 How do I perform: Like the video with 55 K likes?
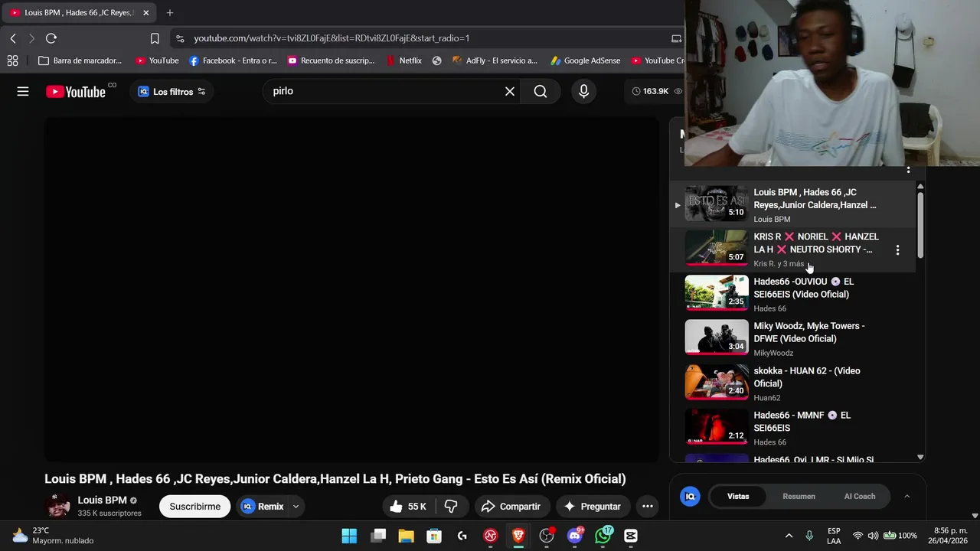pos(409,507)
